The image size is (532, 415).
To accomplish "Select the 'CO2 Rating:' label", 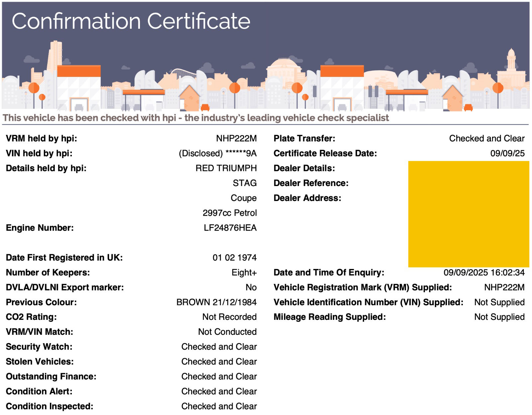I will tap(31, 317).
